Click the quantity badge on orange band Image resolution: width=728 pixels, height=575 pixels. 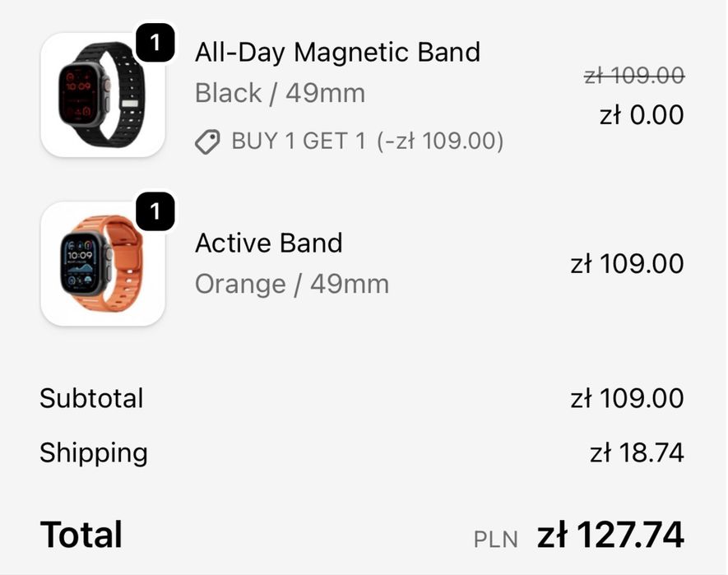155,213
